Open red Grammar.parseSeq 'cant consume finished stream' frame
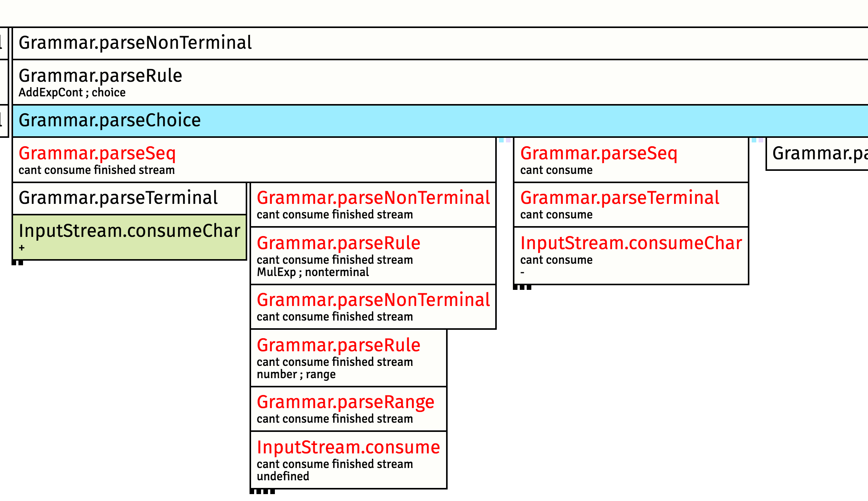 click(254, 160)
